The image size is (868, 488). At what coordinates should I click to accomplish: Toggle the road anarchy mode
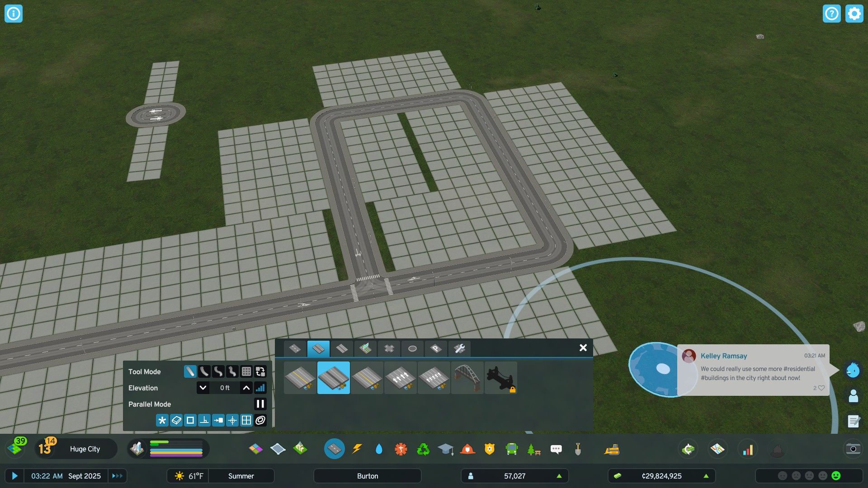point(259,420)
